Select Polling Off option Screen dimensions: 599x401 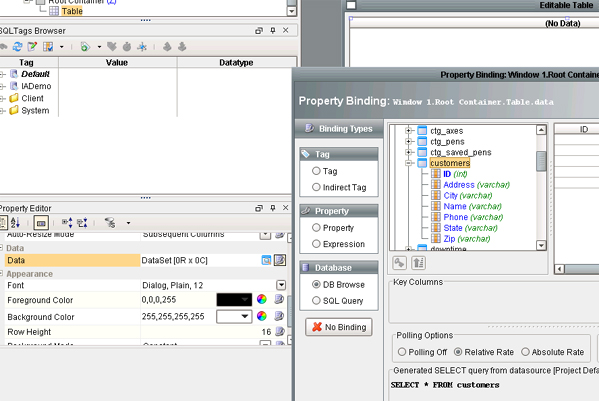pos(402,352)
